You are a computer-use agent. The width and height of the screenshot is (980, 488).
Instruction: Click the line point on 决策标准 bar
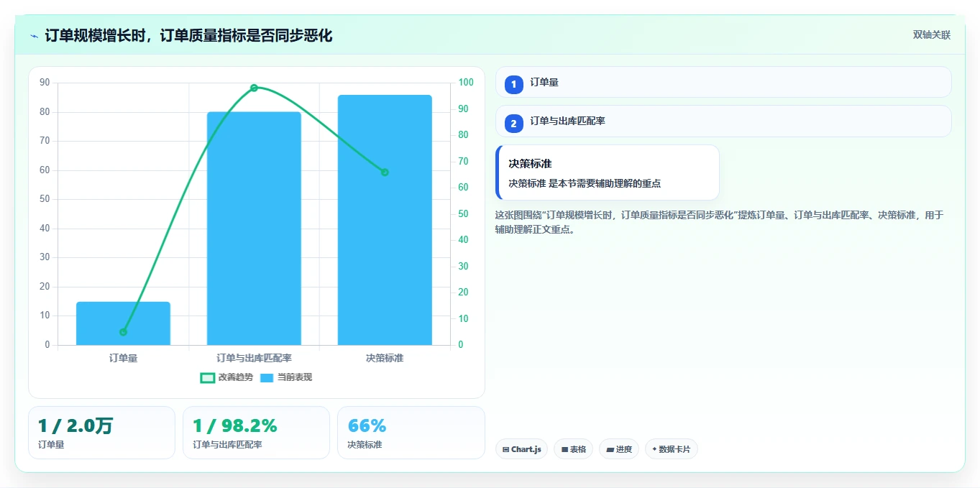tap(385, 172)
